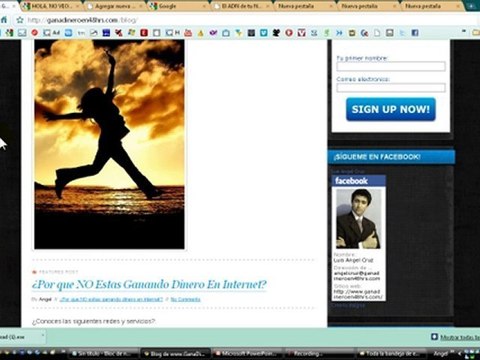Click the jumping silhouette sunset image
This screenshot has height=360, width=480.
point(109,144)
